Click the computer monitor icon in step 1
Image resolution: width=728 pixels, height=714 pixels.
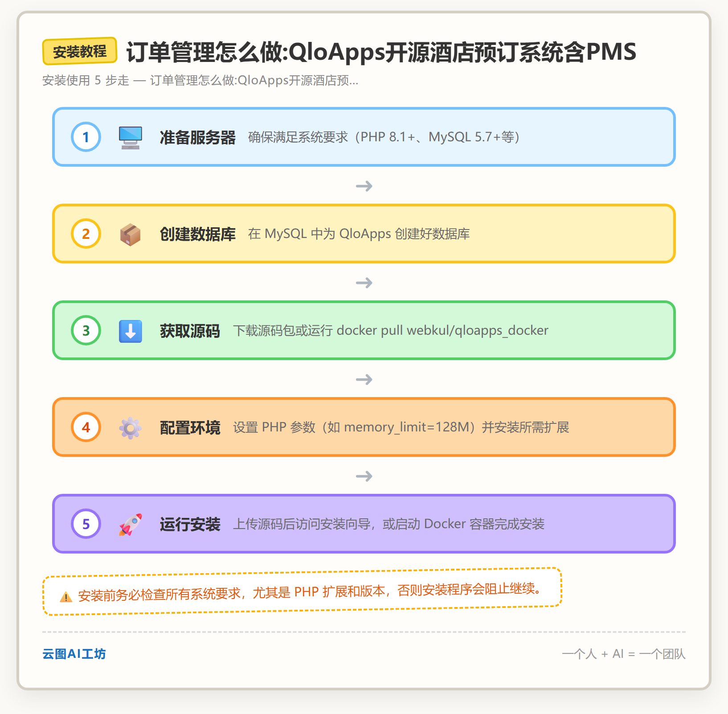(x=131, y=138)
